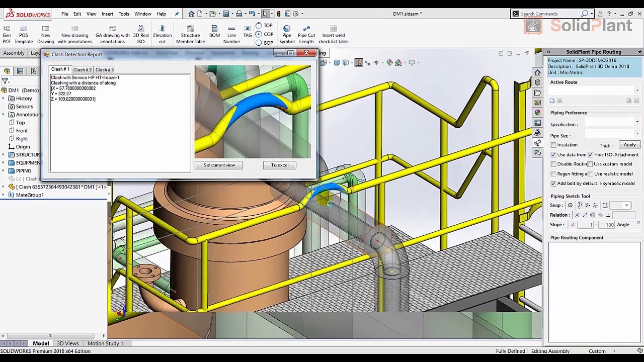Screen dimensions: 644x362
Task: Toggle the Use data from checkbox
Action: [x=553, y=155]
